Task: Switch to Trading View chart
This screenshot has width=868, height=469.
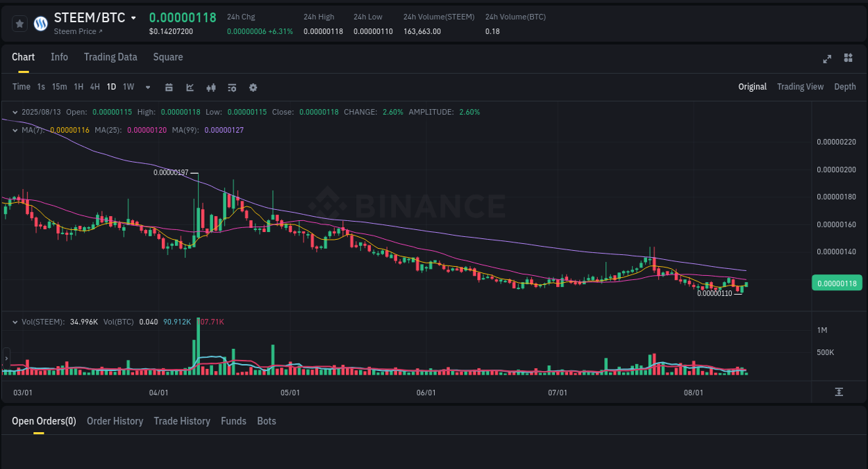Action: click(x=800, y=87)
